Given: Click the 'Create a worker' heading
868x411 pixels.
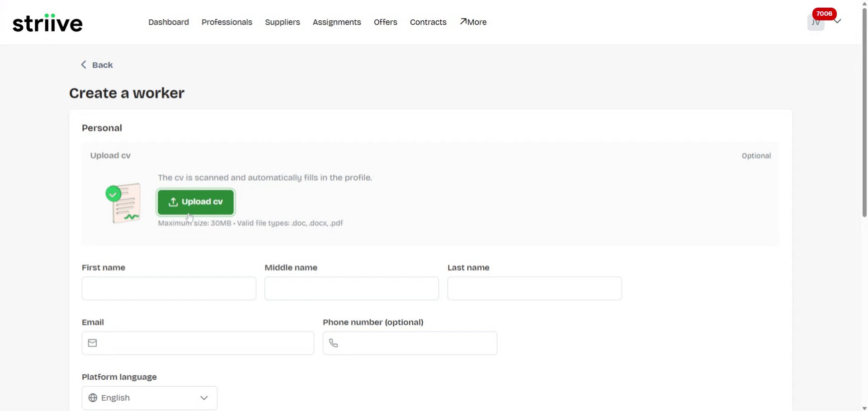Looking at the screenshot, I should tap(127, 93).
